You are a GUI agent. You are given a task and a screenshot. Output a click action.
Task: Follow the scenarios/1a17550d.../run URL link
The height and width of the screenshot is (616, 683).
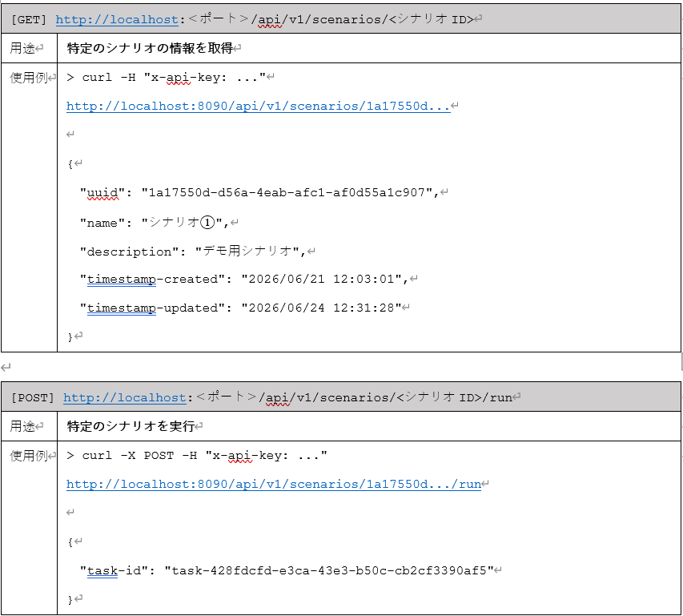click(274, 484)
